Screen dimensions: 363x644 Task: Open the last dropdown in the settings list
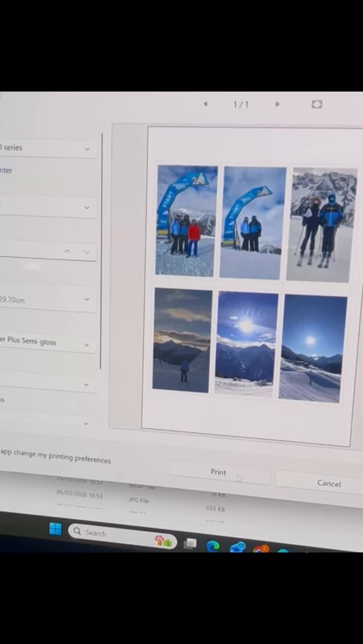pyautogui.click(x=48, y=421)
